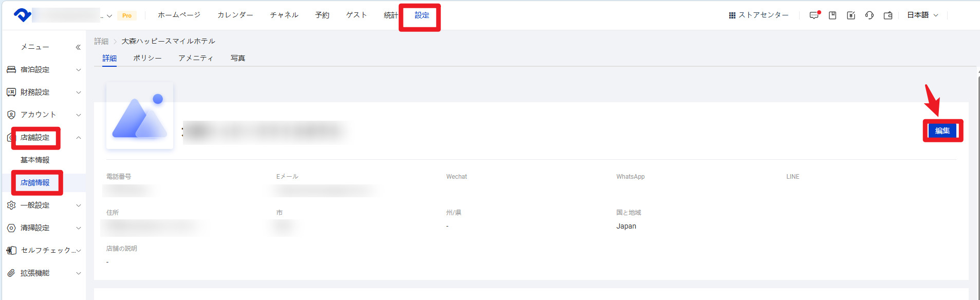The image size is (980, 300).
Task: Open ゲスト in top menu
Action: tap(357, 15)
